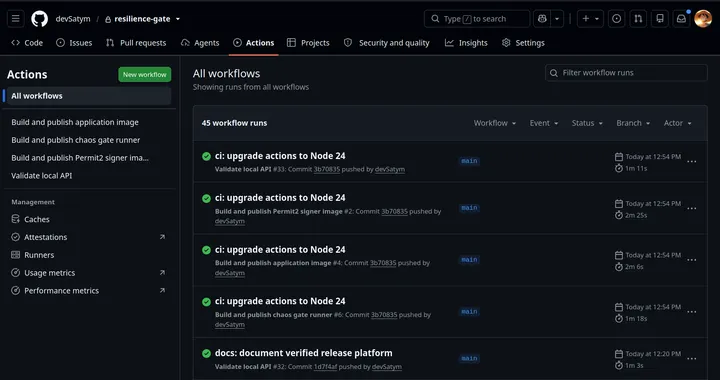720x380 pixels.
Task: Open the create new plus menu
Action: click(591, 19)
